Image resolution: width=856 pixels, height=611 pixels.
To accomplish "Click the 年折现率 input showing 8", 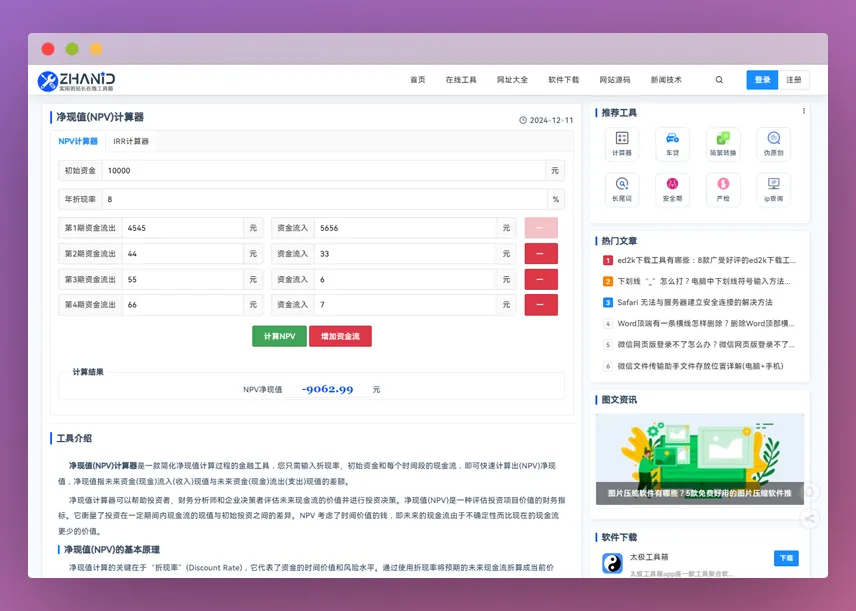I will 324,199.
